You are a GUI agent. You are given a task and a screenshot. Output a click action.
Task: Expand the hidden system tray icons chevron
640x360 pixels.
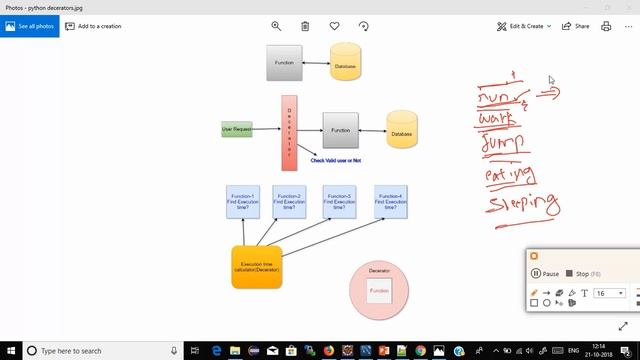click(496, 351)
